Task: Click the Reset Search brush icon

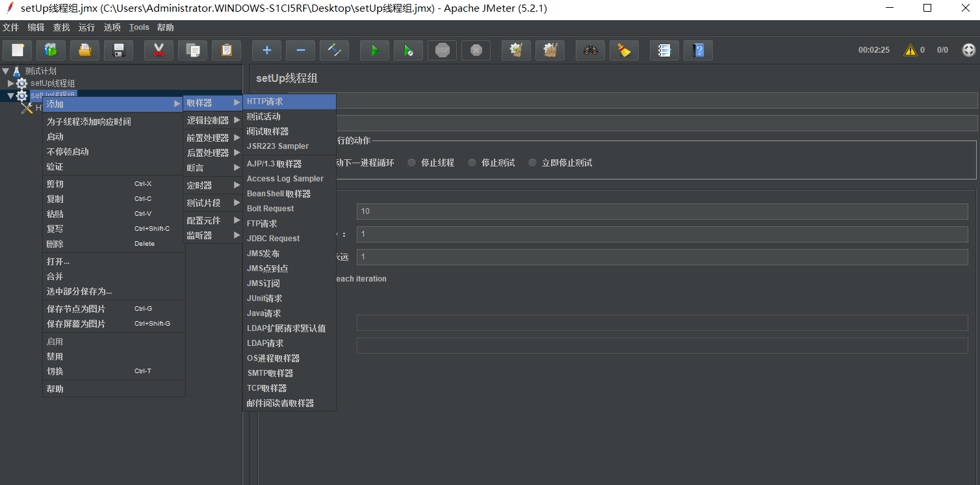Action: [624, 50]
